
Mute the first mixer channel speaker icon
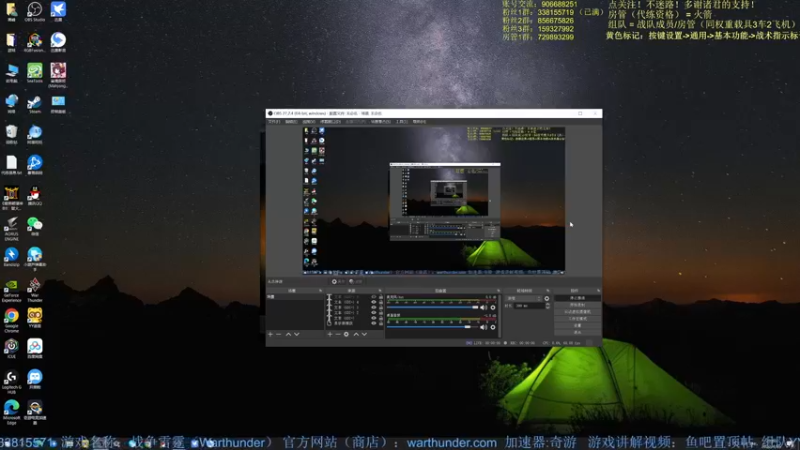click(x=483, y=307)
